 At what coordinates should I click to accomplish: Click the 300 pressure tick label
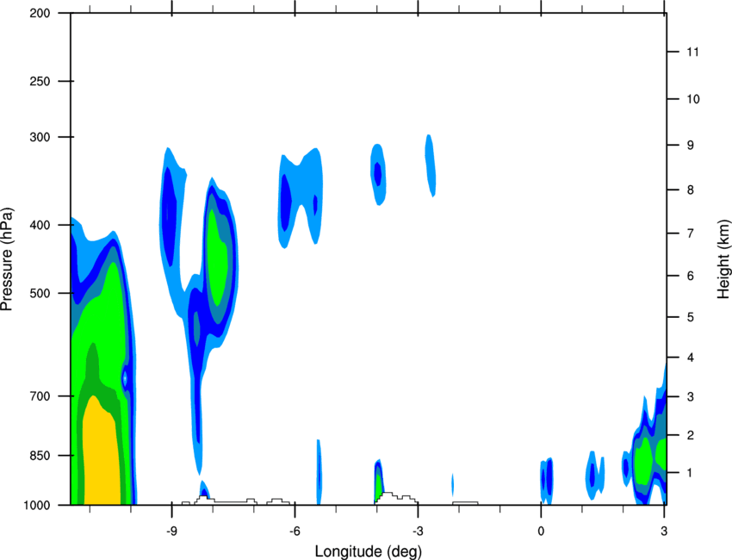pyautogui.click(x=40, y=137)
